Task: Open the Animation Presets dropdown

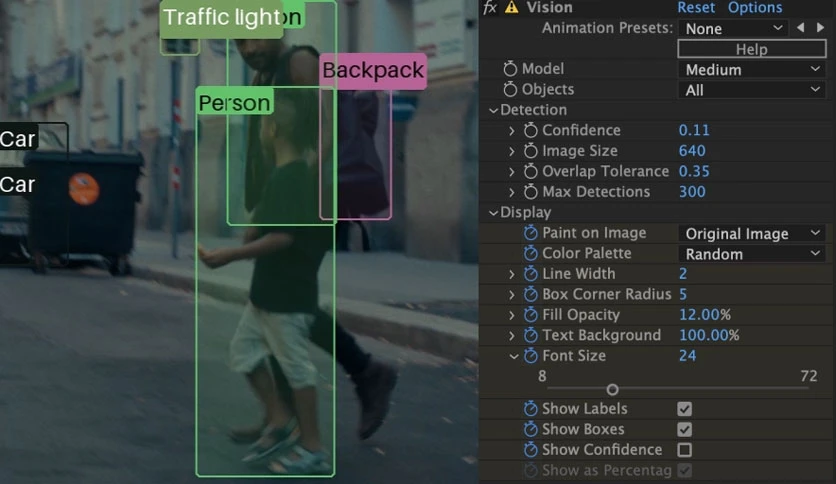Action: [x=734, y=28]
